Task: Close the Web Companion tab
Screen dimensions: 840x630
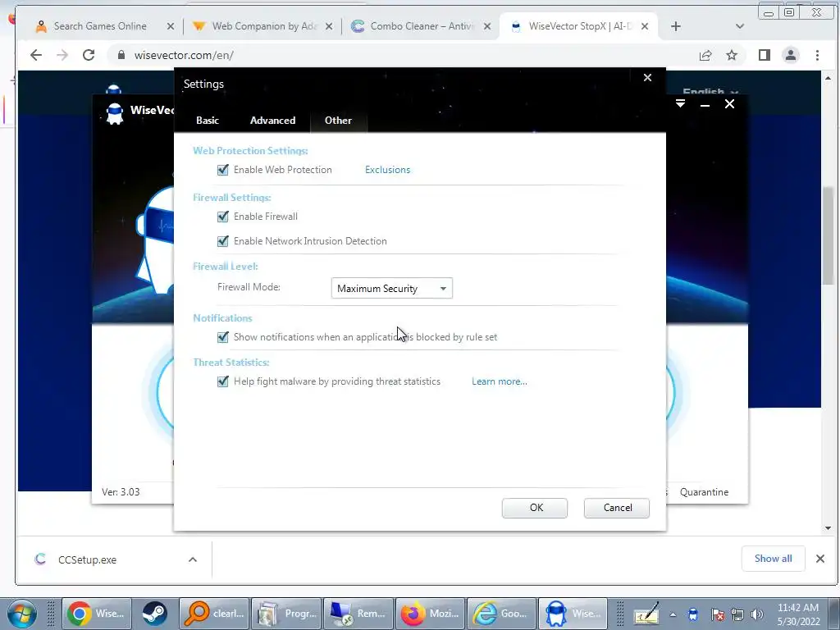Action: pos(329,26)
